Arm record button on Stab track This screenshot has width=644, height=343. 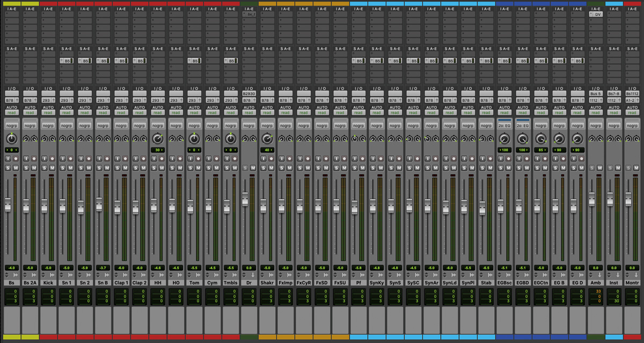490,159
